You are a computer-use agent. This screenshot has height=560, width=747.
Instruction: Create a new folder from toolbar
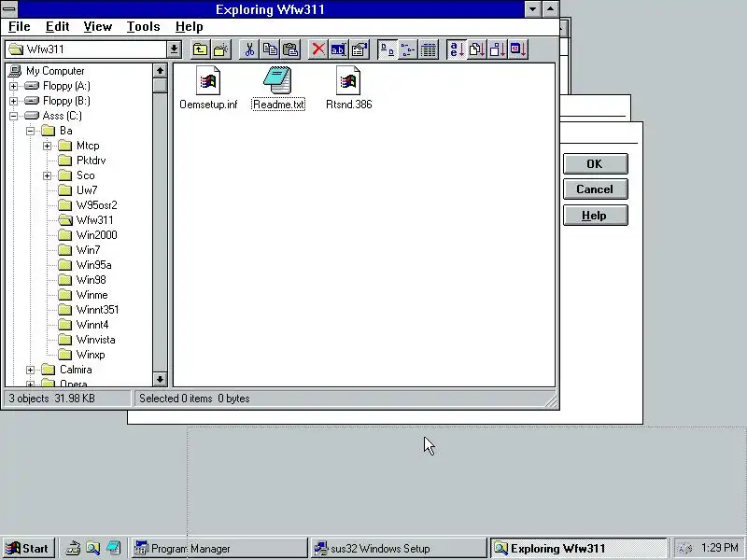(220, 49)
